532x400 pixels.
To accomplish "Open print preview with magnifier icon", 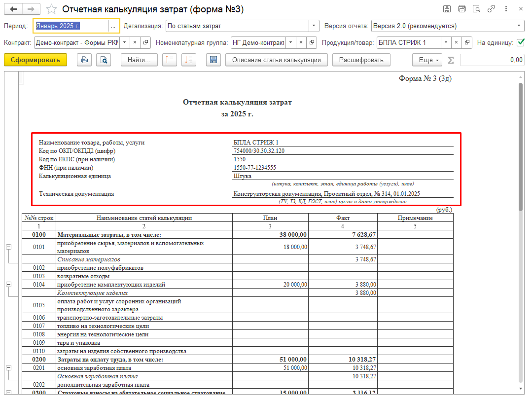I will (x=104, y=60).
